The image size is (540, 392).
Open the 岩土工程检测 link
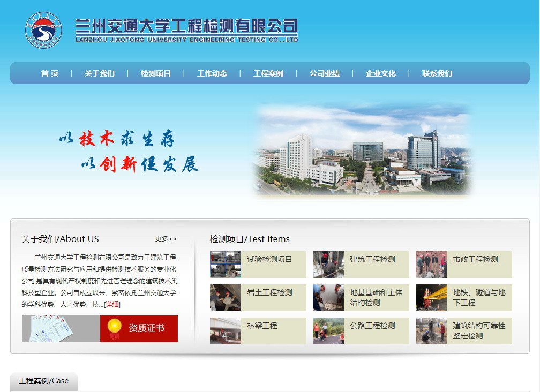(x=269, y=292)
